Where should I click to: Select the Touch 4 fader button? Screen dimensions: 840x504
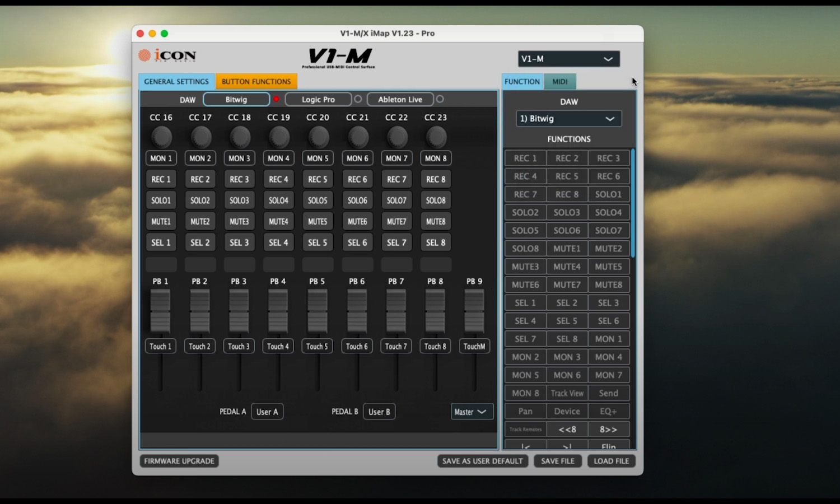[x=278, y=346]
